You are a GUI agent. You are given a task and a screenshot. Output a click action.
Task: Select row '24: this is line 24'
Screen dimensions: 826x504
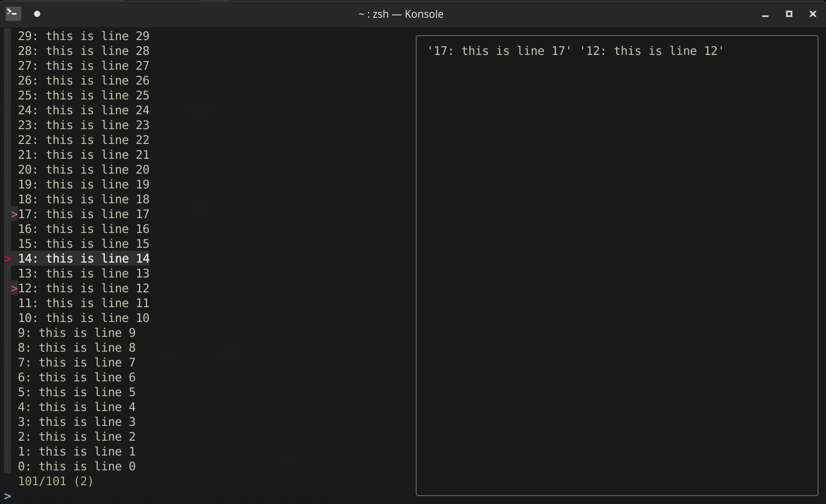click(84, 110)
